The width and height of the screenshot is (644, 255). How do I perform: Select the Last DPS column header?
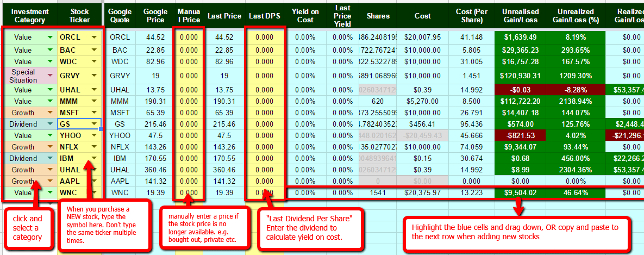264,16
